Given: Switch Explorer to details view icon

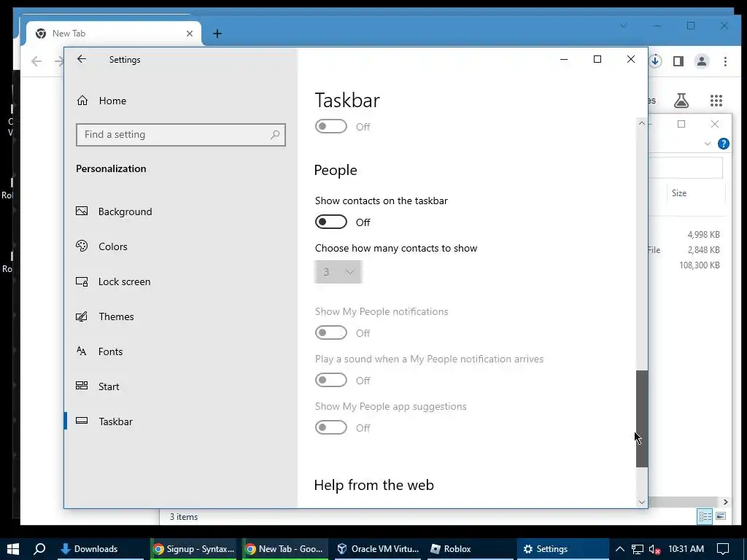Looking at the screenshot, I should click(x=705, y=517).
